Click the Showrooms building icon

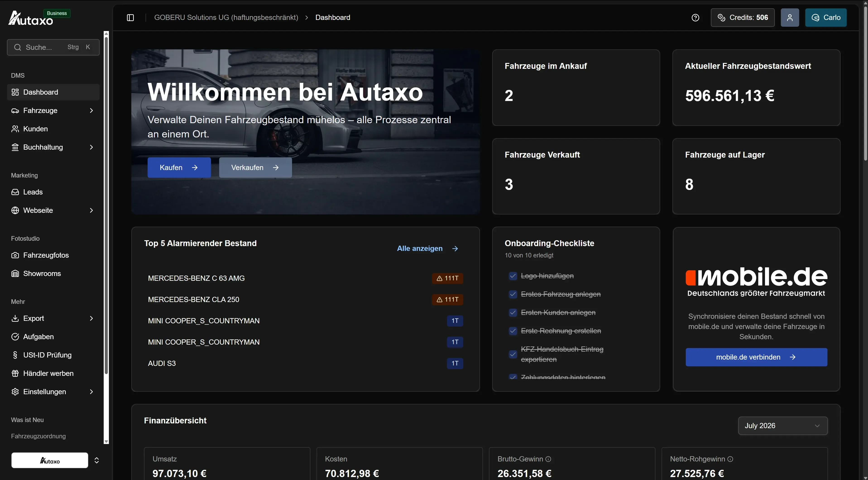pos(15,273)
